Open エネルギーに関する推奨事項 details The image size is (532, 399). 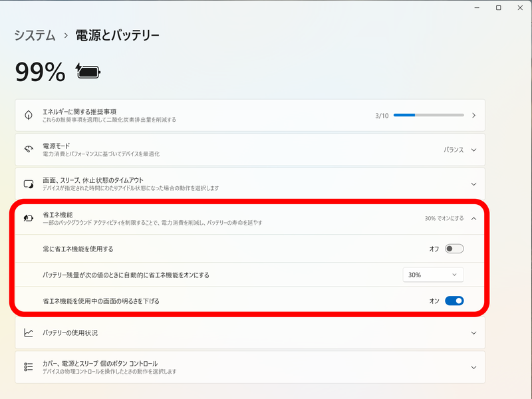[473, 114]
